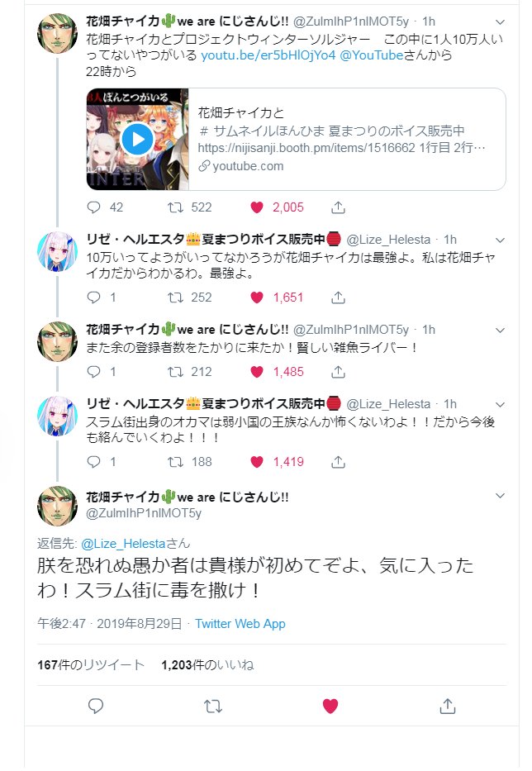Share the tweet with 2,005 likes
The image size is (532, 771).
(x=338, y=207)
